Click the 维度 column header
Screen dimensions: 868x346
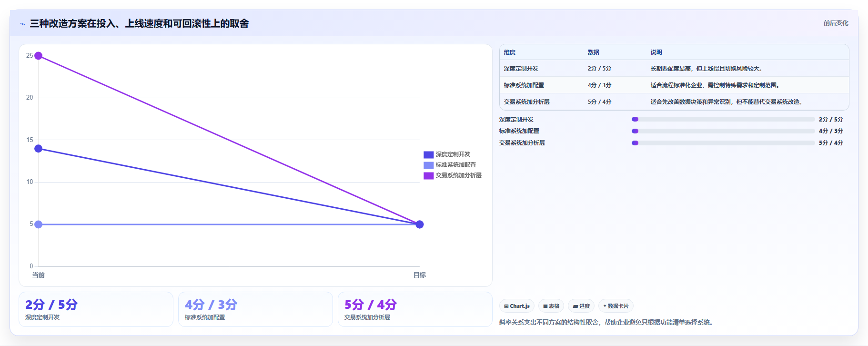(510, 52)
